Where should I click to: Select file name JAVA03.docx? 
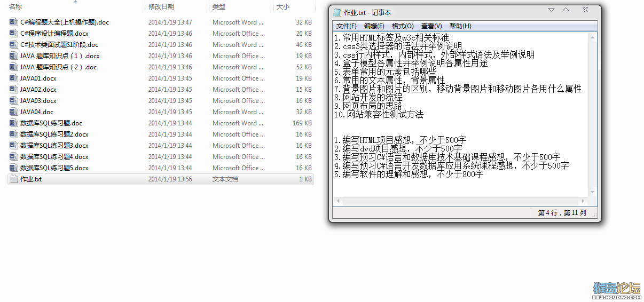[x=38, y=101]
